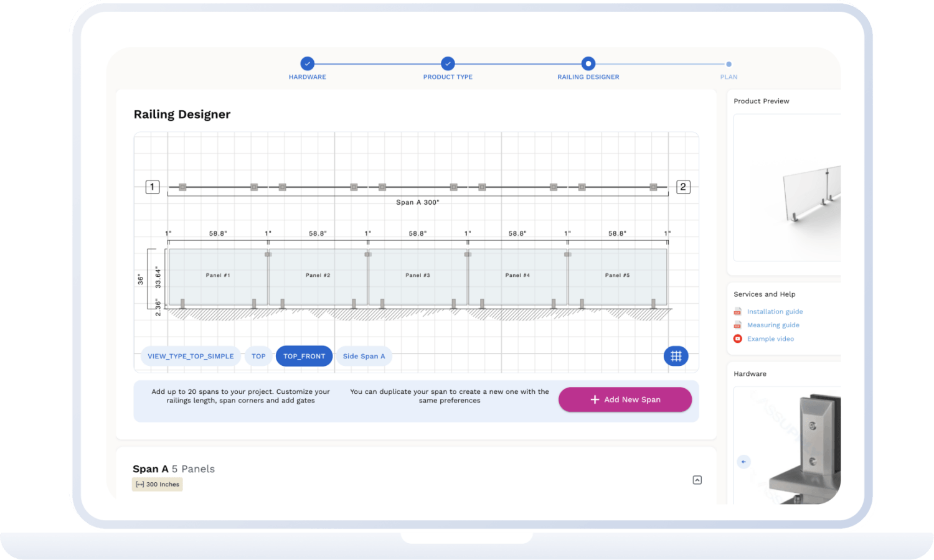
Task: Switch to the TOP view
Action: (258, 356)
